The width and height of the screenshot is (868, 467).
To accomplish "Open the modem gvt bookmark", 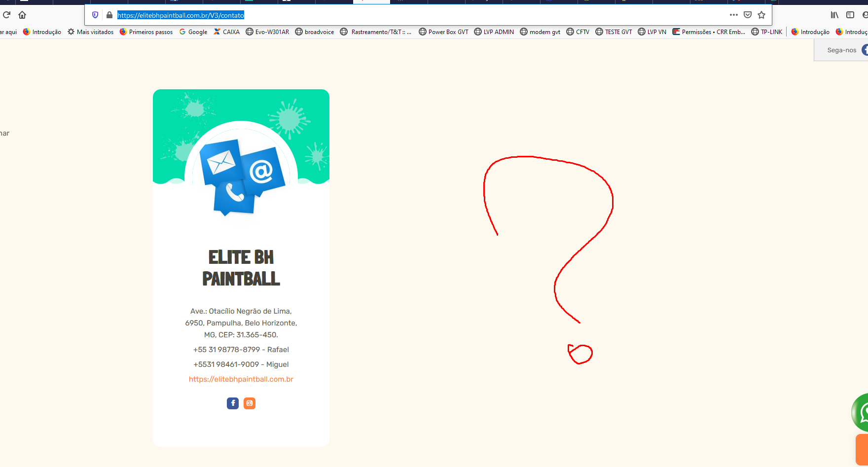I will (540, 32).
